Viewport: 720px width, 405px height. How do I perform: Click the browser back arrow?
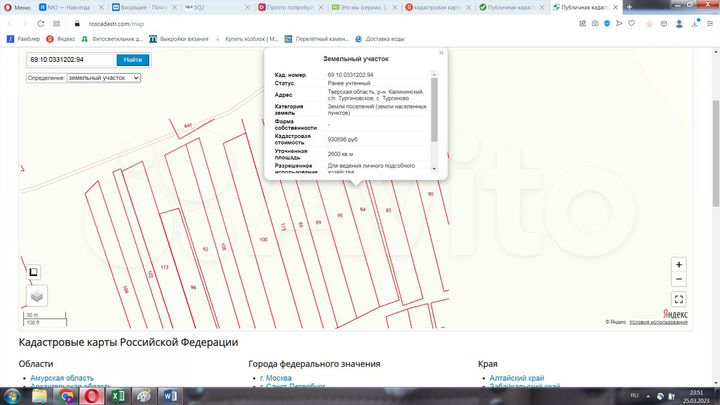click(x=10, y=23)
